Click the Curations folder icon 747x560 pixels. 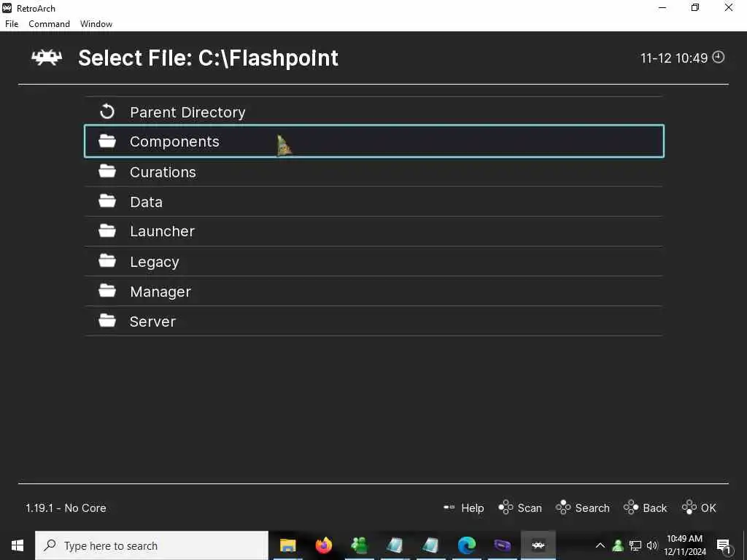107,171
